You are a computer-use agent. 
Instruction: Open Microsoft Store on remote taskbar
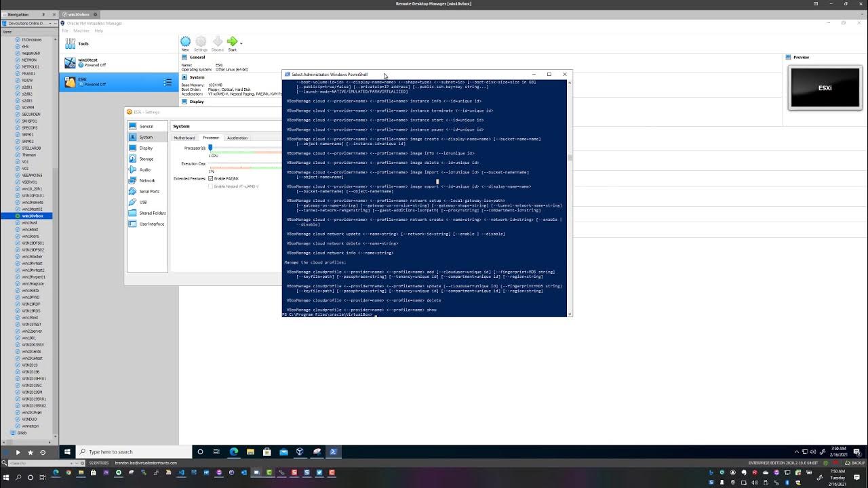(267, 451)
